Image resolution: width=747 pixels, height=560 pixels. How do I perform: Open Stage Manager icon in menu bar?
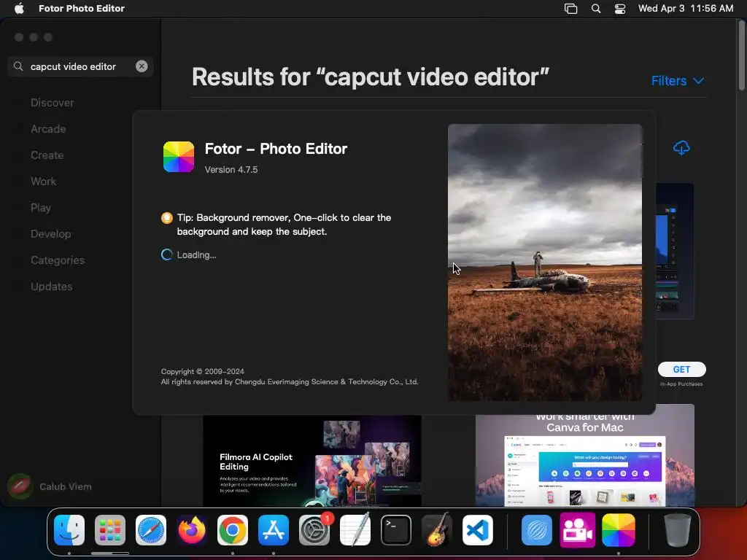tap(570, 9)
